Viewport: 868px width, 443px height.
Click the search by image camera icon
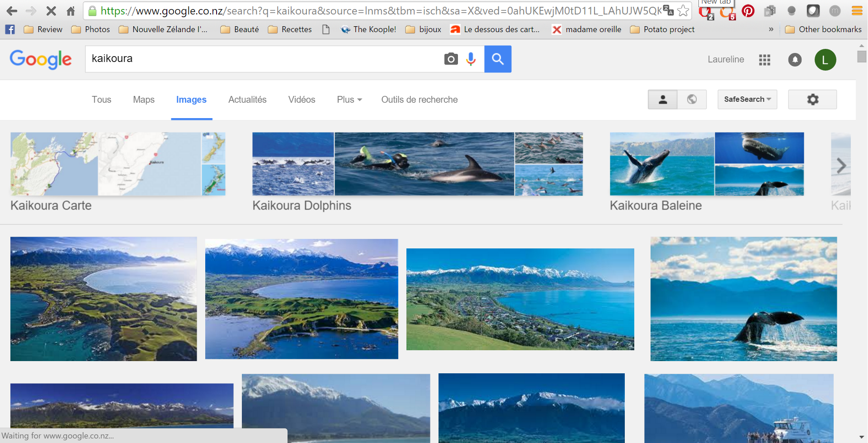pos(451,59)
